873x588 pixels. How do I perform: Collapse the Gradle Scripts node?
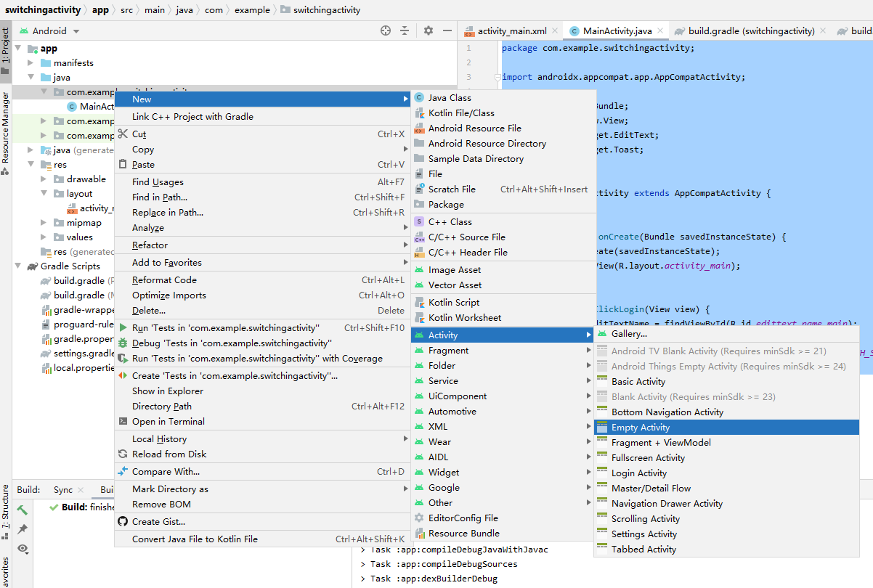point(17,266)
